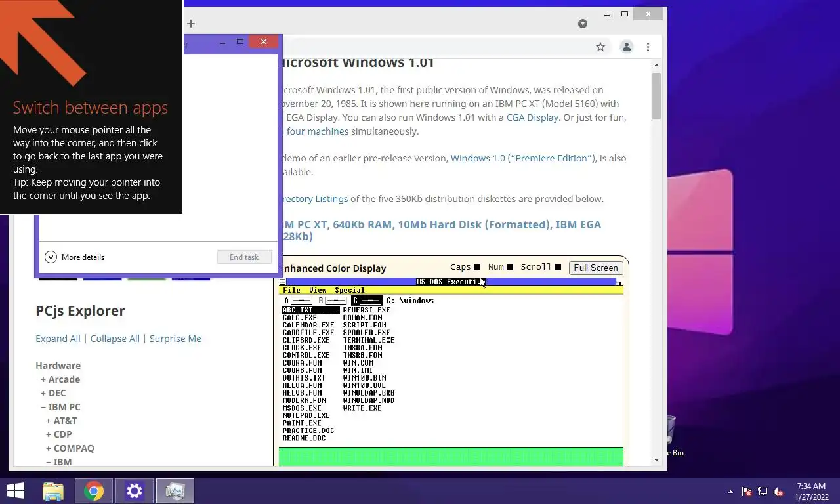840x504 pixels.
Task: Select NOTEPAD.EXE in the file list
Action: tap(306, 415)
